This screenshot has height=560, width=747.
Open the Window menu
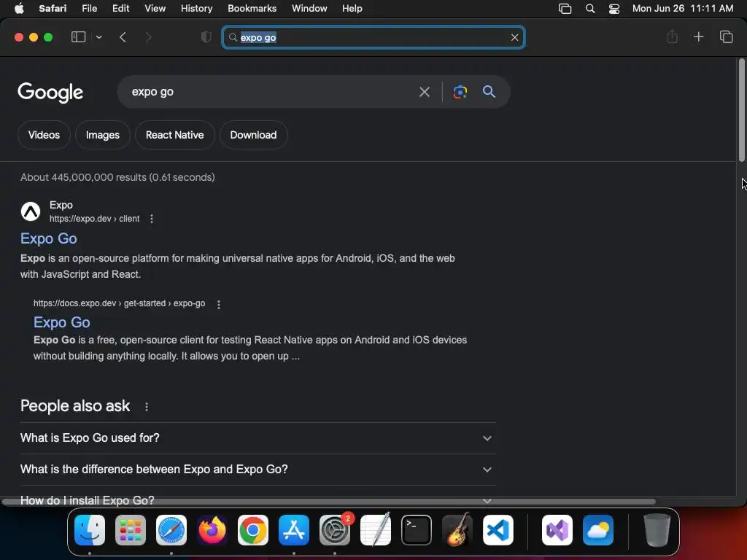click(309, 8)
